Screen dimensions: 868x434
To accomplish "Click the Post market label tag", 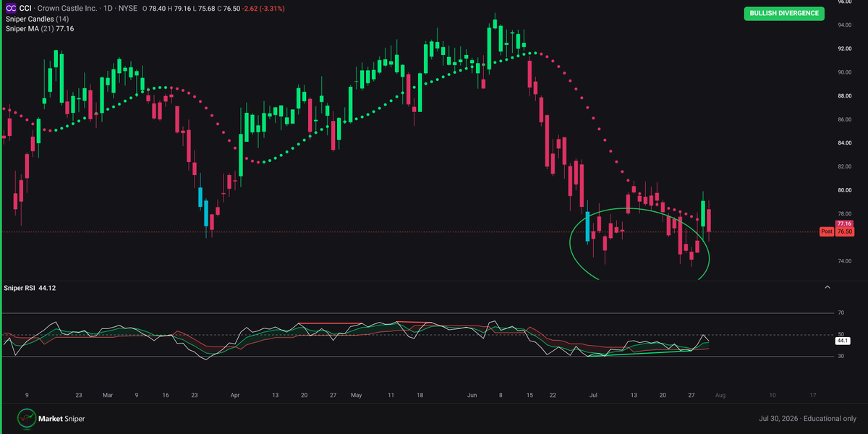I will [x=827, y=231].
